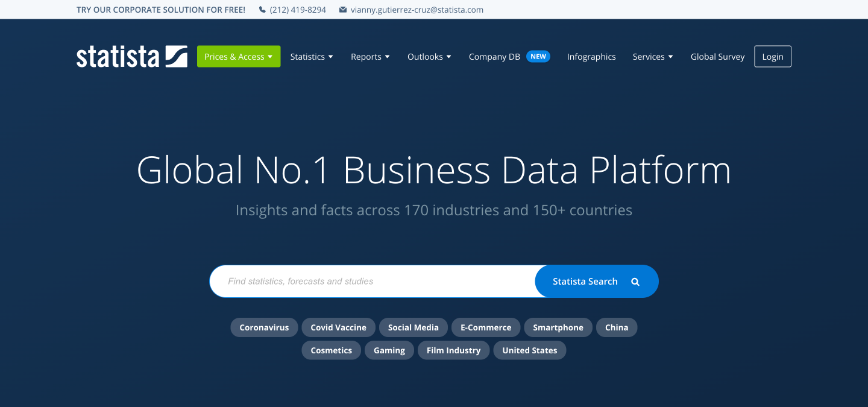868x407 pixels.
Task: Open the Statistics dropdown menu
Action: (x=312, y=57)
